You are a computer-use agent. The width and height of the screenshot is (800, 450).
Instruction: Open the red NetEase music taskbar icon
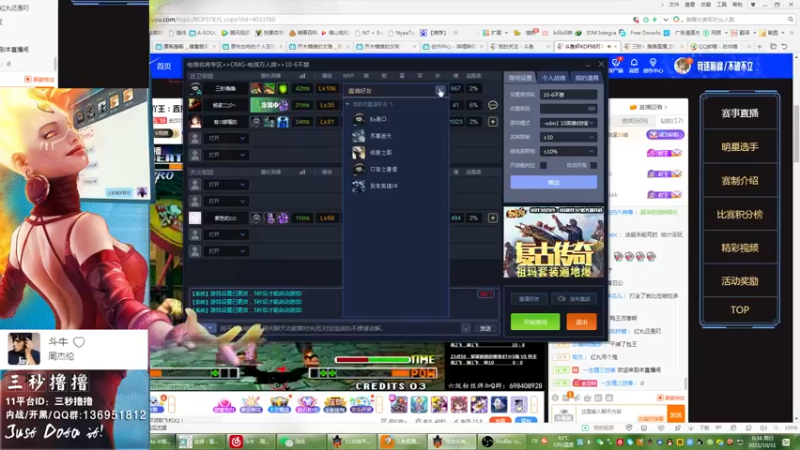pos(236,441)
